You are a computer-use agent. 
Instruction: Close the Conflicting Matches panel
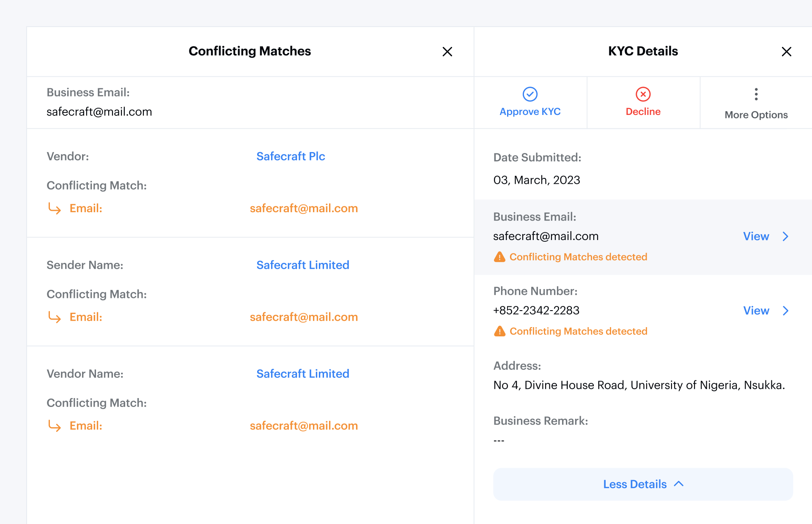pyautogui.click(x=447, y=52)
